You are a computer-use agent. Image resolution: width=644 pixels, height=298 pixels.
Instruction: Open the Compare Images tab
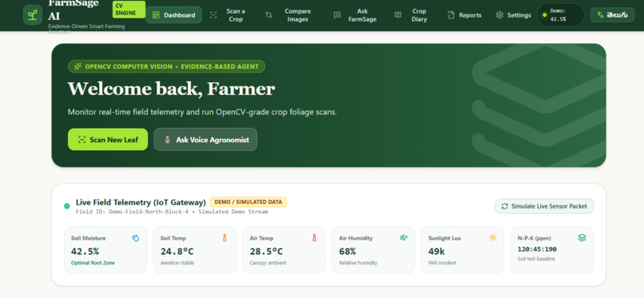(289, 15)
